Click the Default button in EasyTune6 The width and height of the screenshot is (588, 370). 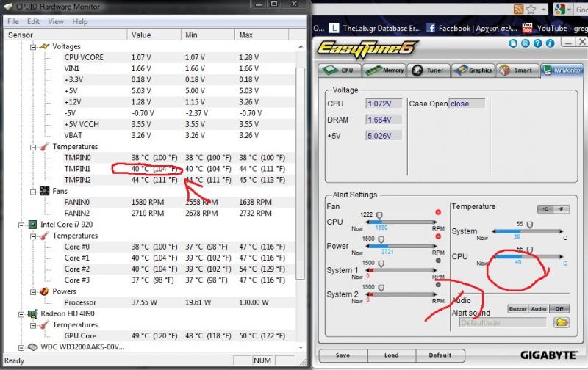440,355
